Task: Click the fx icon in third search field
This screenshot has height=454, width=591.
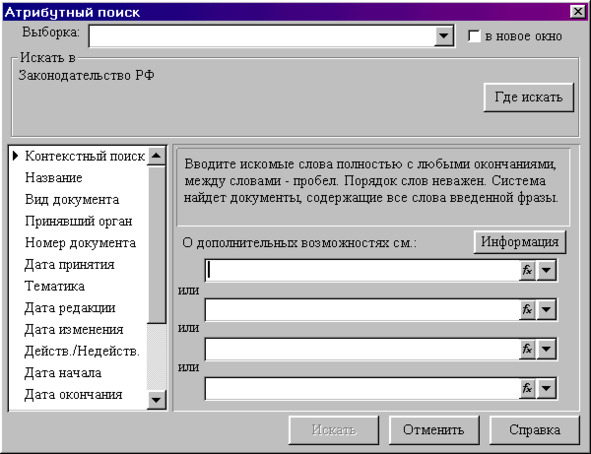Action: 527,349
